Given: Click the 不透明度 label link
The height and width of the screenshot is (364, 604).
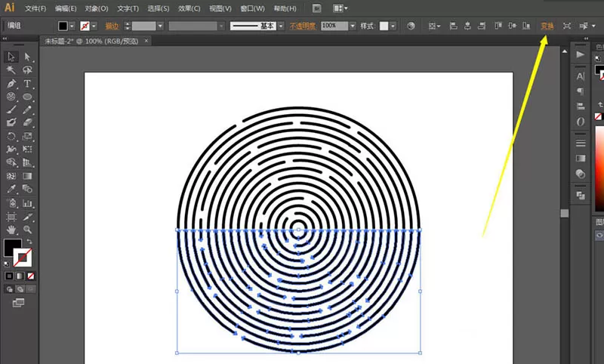Looking at the screenshot, I should (x=303, y=26).
